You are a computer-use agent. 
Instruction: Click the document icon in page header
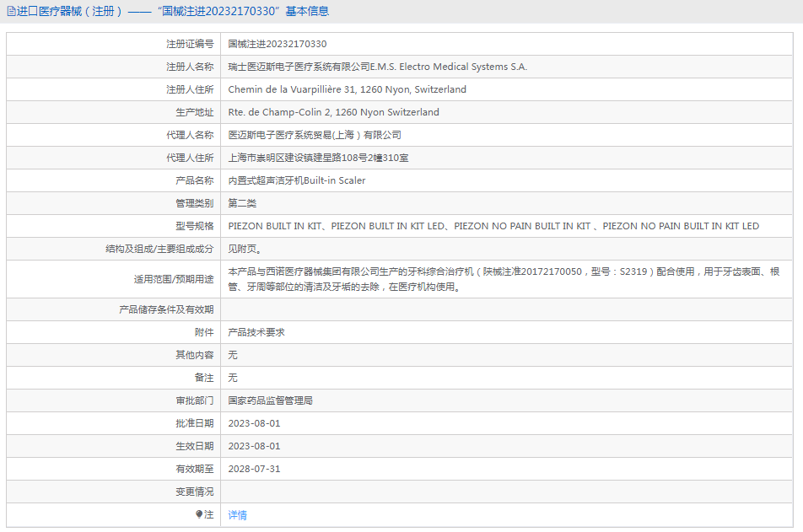[11, 11]
